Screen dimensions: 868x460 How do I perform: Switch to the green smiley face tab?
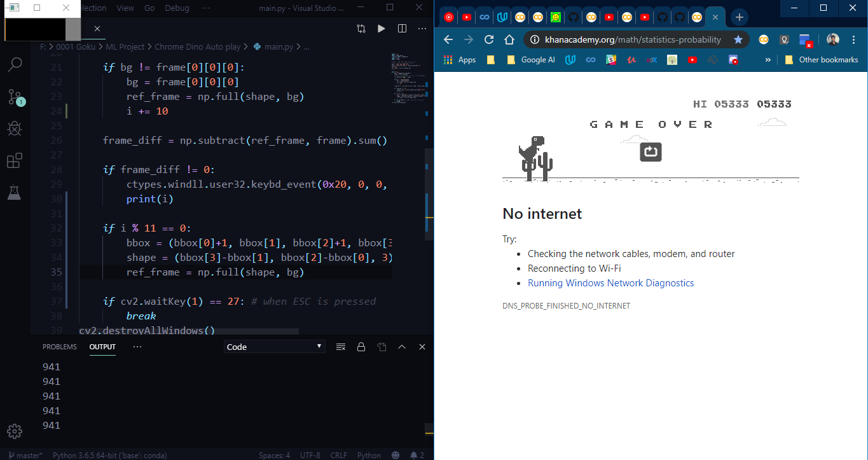coord(556,17)
